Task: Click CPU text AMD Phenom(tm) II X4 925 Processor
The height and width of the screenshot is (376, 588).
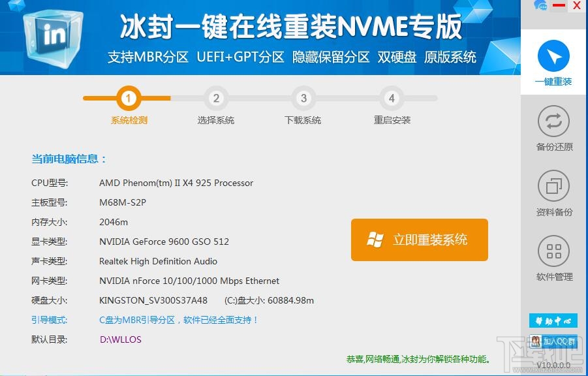Action: [x=176, y=183]
